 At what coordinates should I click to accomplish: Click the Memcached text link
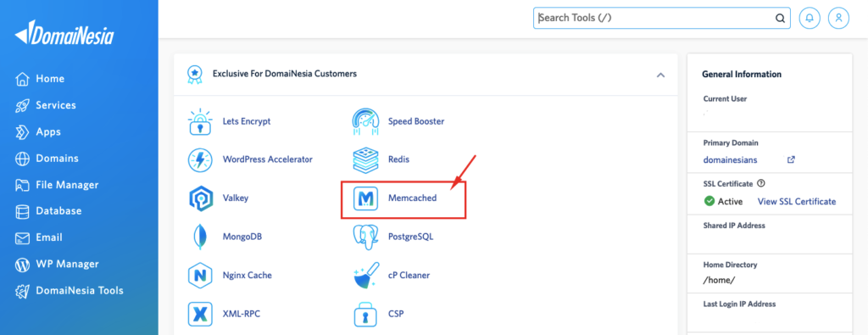coord(413,198)
